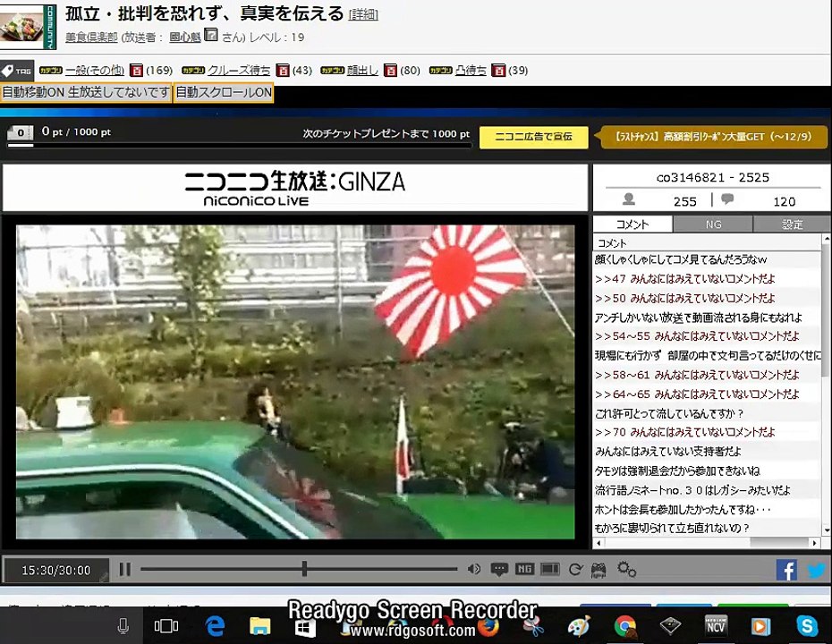Screen dimensions: 832x644
Task: Share broadcast on Facebook
Action: tap(786, 571)
